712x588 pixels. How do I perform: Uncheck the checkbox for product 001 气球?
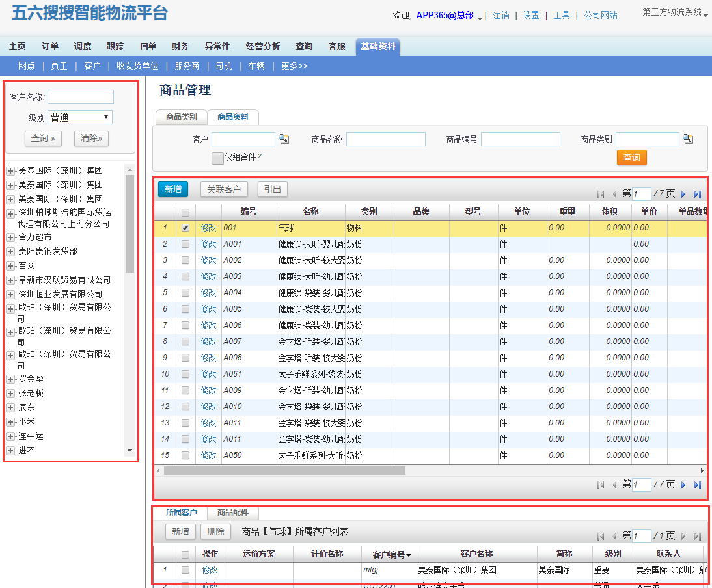click(185, 228)
